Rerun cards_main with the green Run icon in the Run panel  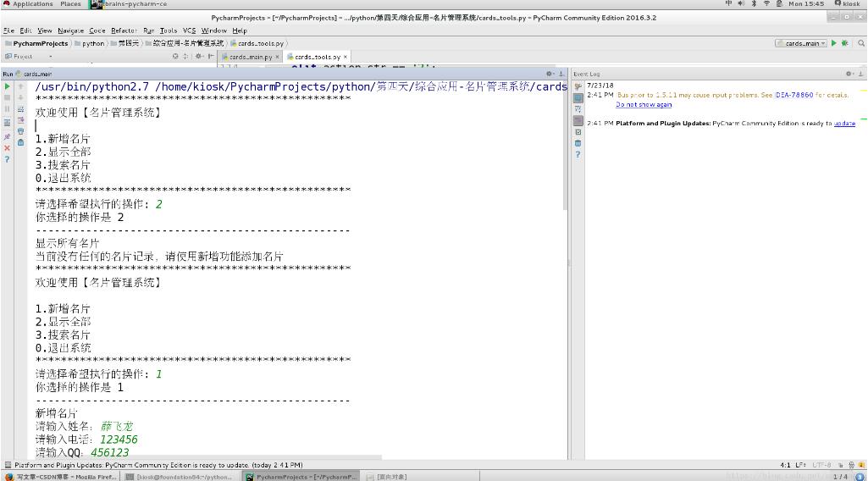tap(7, 86)
